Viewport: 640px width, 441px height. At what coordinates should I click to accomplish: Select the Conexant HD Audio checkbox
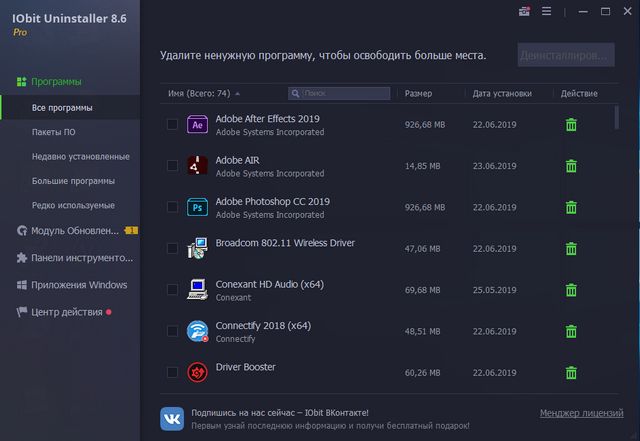(172, 290)
